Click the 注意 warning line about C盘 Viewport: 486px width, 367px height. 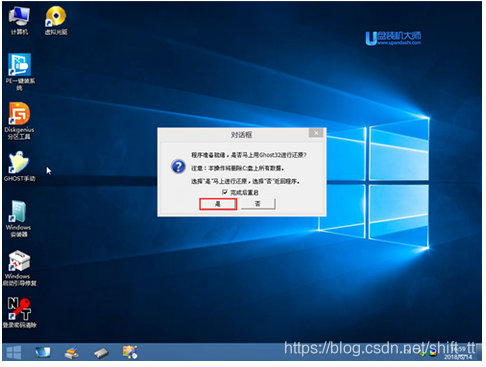(x=238, y=168)
